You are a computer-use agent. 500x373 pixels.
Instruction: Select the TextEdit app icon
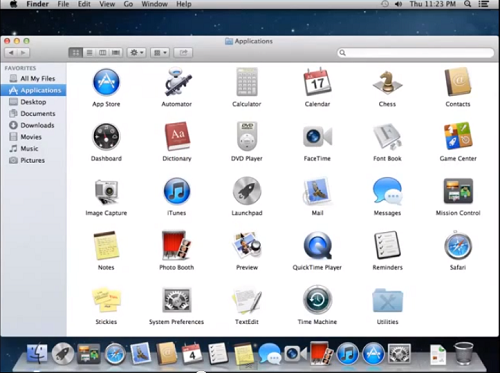(x=247, y=300)
